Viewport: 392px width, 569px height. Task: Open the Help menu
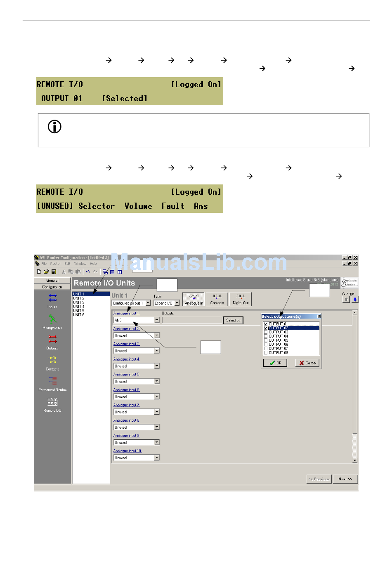pos(94,264)
